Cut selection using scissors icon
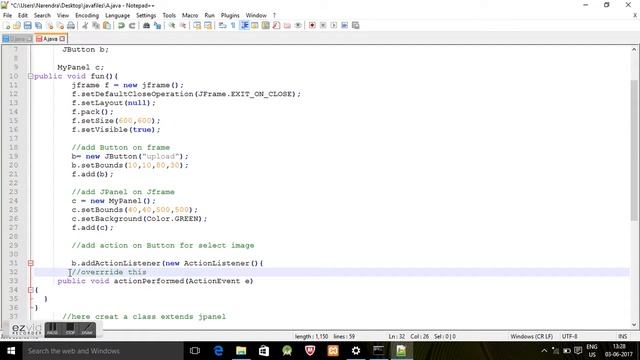 (85, 25)
